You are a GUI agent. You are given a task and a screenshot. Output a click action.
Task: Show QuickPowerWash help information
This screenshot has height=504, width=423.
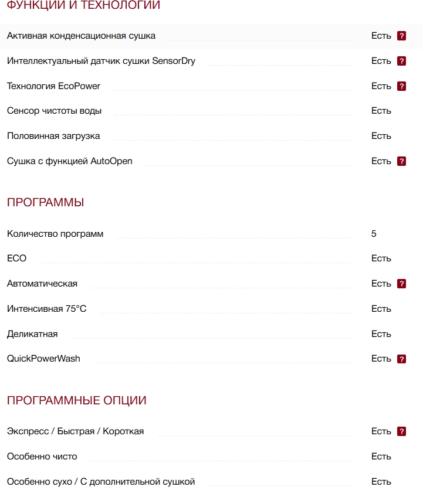coord(401,359)
